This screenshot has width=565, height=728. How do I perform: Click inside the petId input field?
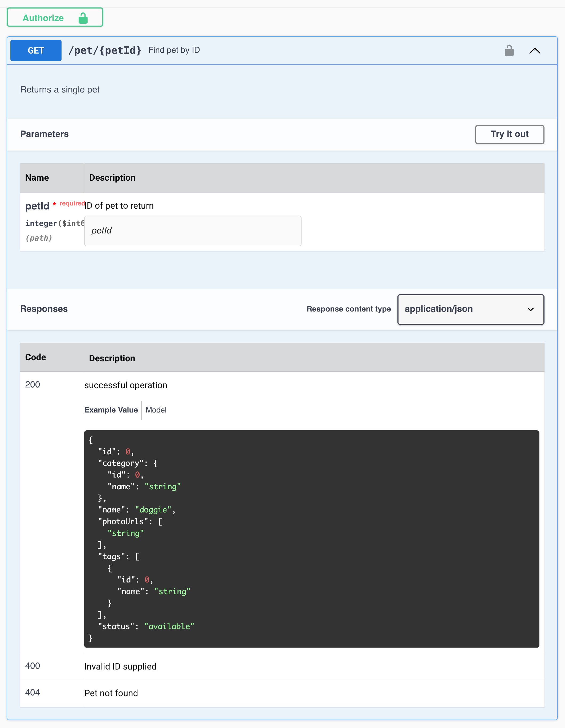click(193, 231)
